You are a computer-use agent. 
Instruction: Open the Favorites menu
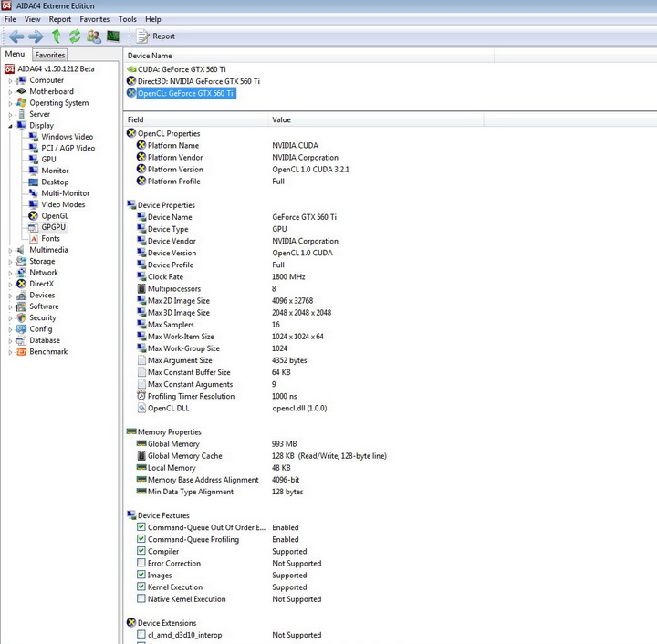click(x=95, y=19)
